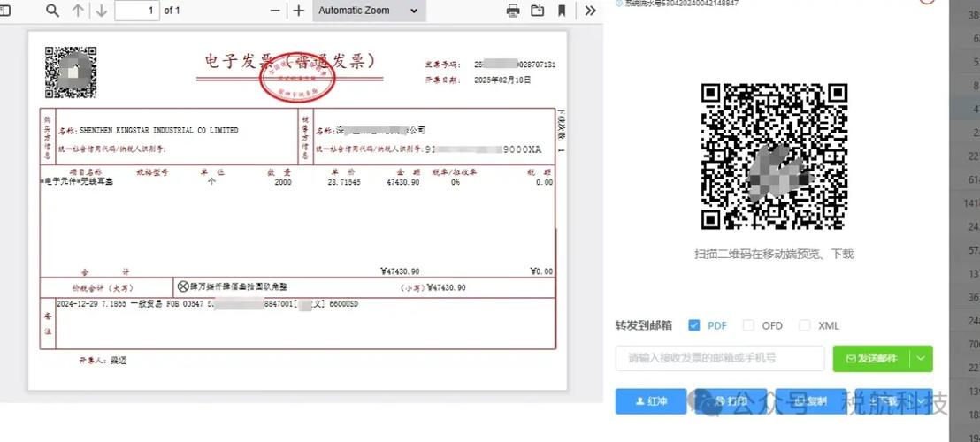Click the ¥0.00 total tax amount

(x=541, y=271)
